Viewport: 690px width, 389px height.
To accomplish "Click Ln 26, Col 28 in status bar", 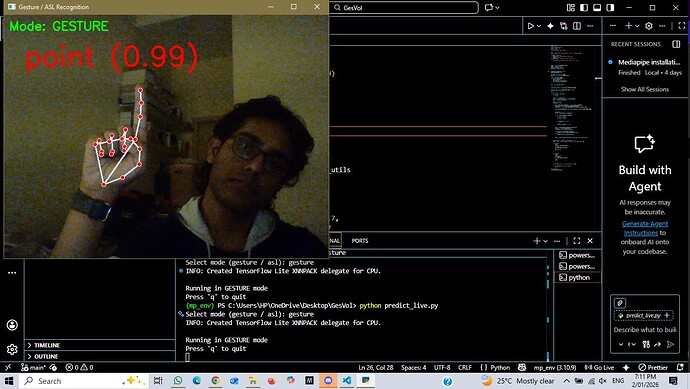I will click(x=375, y=367).
